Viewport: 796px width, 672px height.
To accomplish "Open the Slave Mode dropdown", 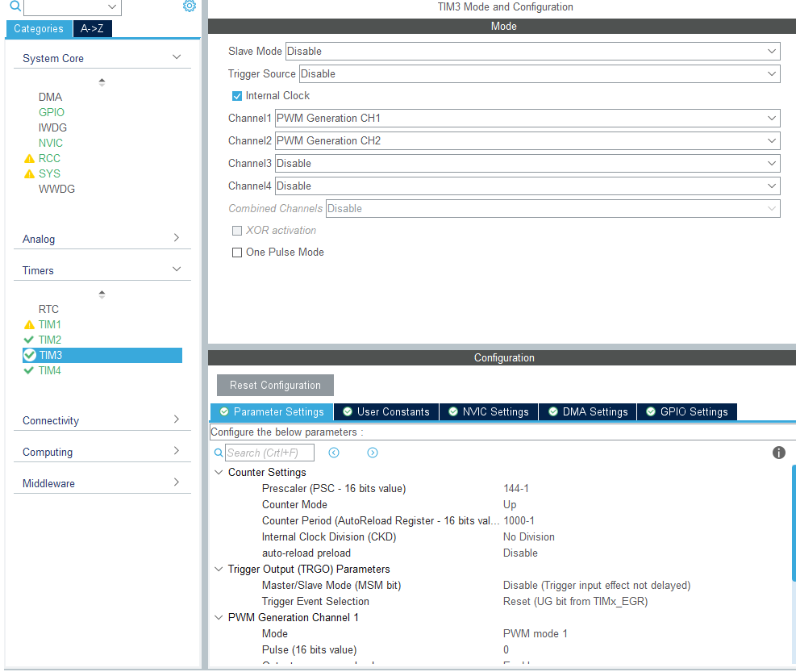I will pyautogui.click(x=532, y=52).
